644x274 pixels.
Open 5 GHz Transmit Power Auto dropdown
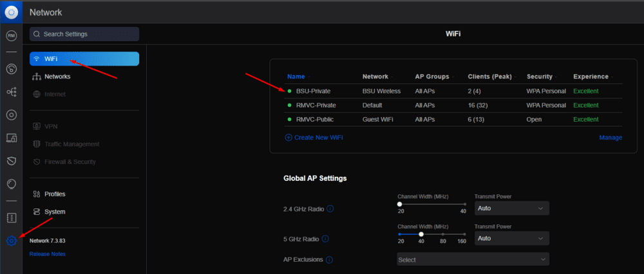(512, 239)
